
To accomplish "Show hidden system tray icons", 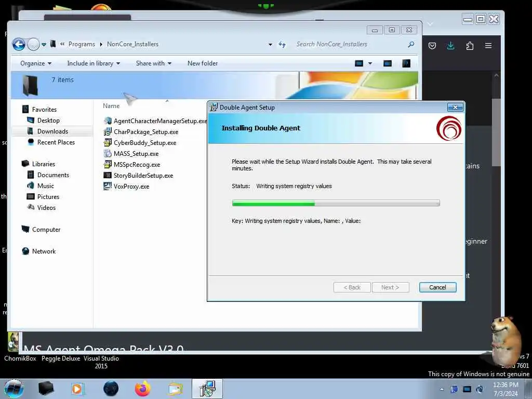I will point(442,389).
